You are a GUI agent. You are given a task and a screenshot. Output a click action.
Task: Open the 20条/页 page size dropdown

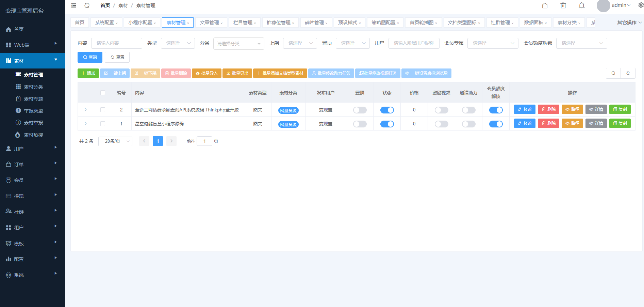tap(115, 141)
